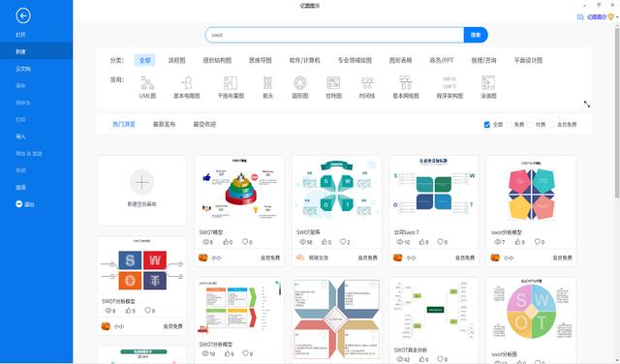Viewport: 620px width, 364px height.
Task: Click the gold diamond VIP badge icon
Action: [611, 17]
